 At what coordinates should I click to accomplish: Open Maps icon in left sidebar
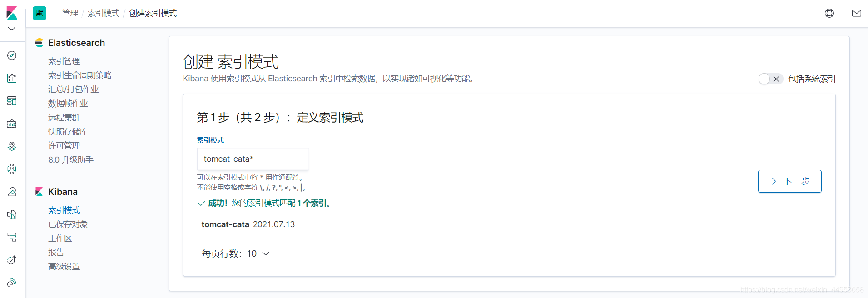click(x=12, y=146)
